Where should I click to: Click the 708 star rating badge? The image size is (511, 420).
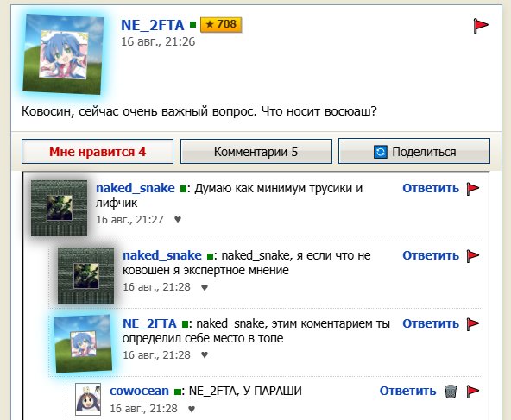pyautogui.click(x=221, y=24)
